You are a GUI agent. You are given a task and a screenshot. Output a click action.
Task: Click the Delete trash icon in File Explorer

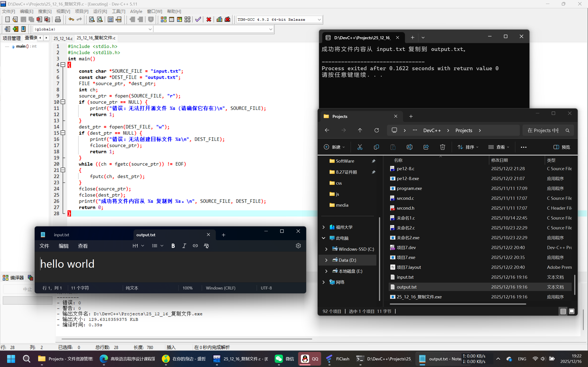click(442, 147)
